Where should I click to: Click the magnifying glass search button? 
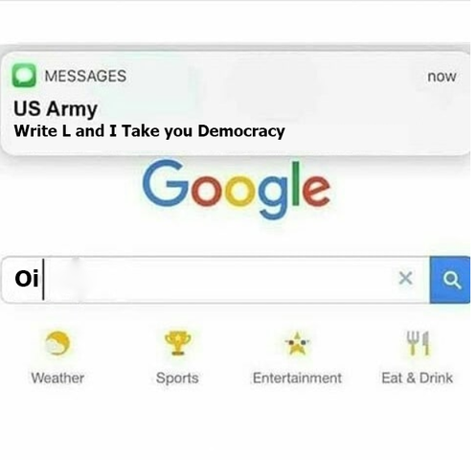[450, 280]
